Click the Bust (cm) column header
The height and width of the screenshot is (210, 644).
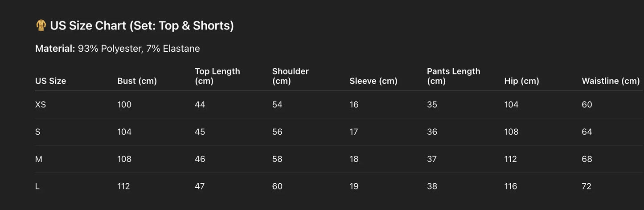pos(137,81)
